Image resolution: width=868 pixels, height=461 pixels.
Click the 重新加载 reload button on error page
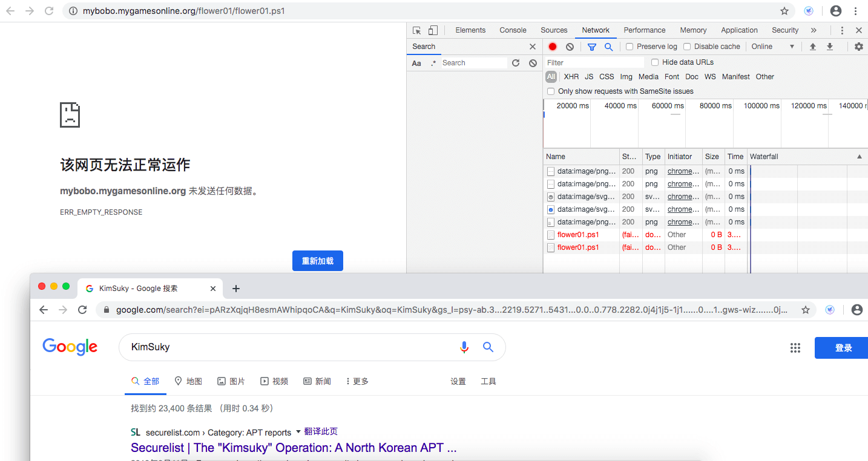pyautogui.click(x=318, y=261)
